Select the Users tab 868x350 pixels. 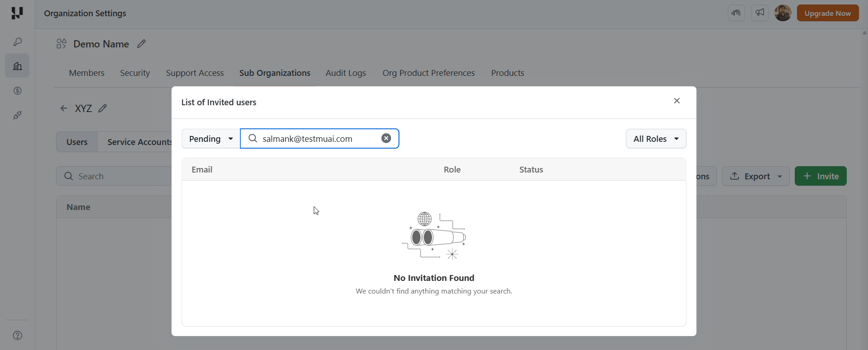(77, 142)
